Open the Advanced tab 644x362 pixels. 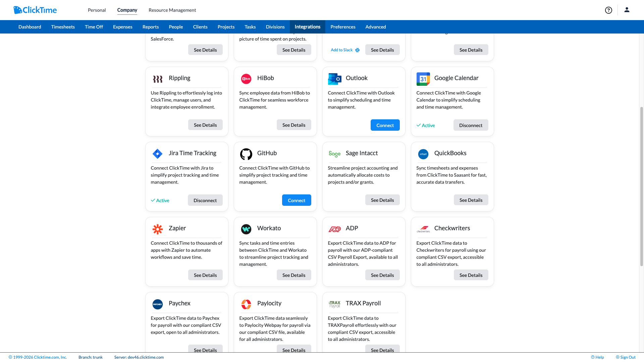click(x=376, y=27)
